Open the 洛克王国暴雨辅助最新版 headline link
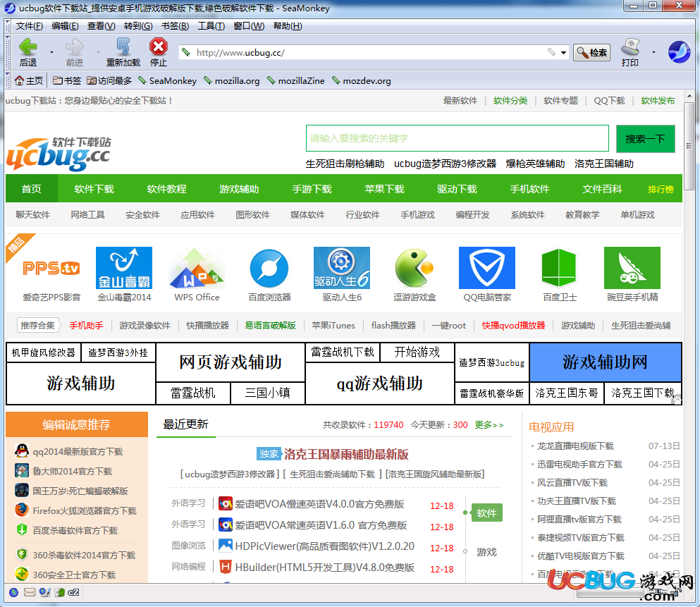 [x=346, y=454]
